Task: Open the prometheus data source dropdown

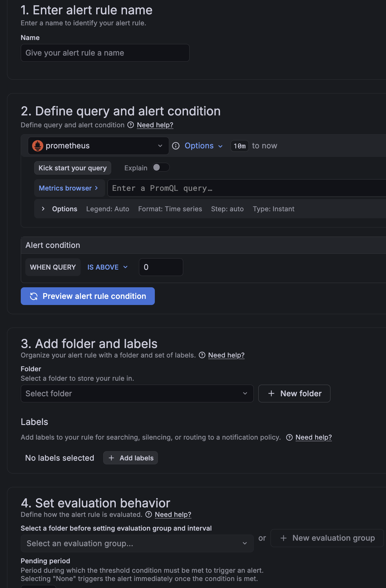Action: [98, 146]
